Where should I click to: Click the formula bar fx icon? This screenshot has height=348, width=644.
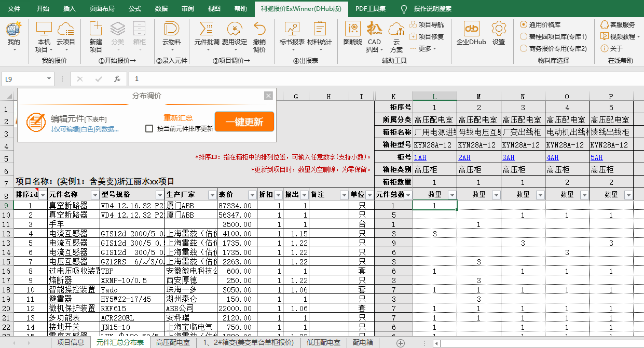pos(117,79)
